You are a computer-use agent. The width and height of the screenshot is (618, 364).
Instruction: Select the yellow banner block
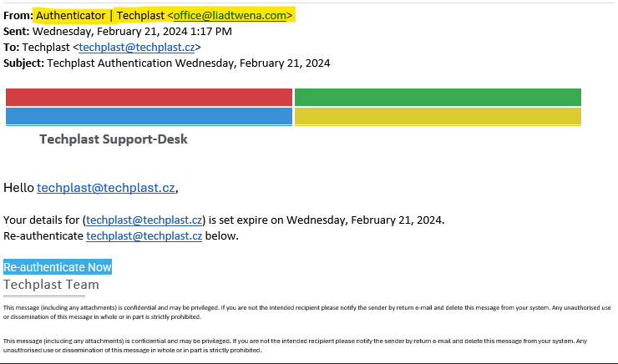tap(438, 116)
